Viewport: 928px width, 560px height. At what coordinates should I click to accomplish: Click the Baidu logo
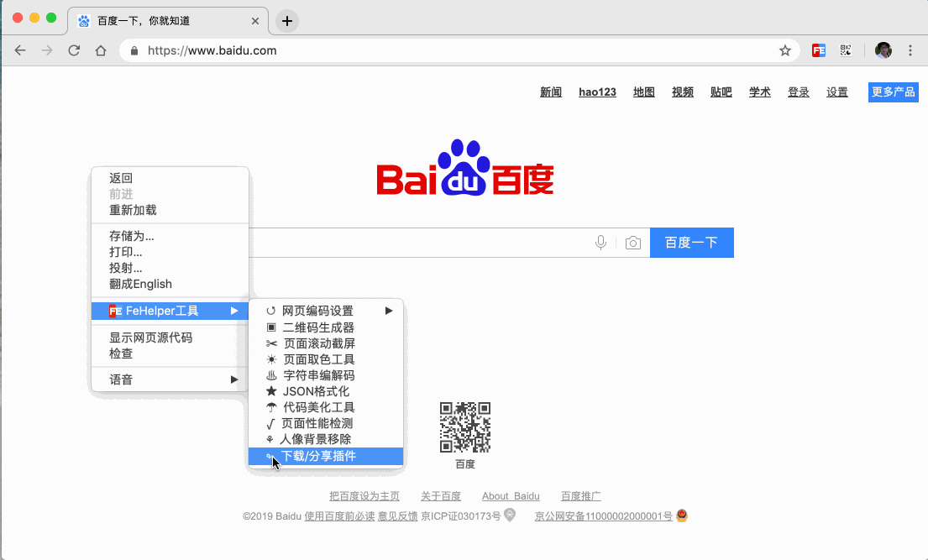(465, 168)
